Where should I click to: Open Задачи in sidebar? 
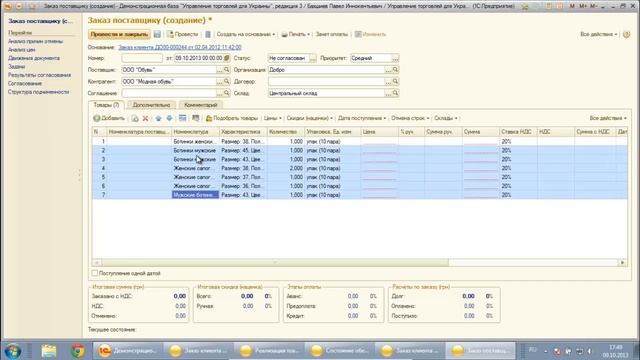(x=17, y=67)
